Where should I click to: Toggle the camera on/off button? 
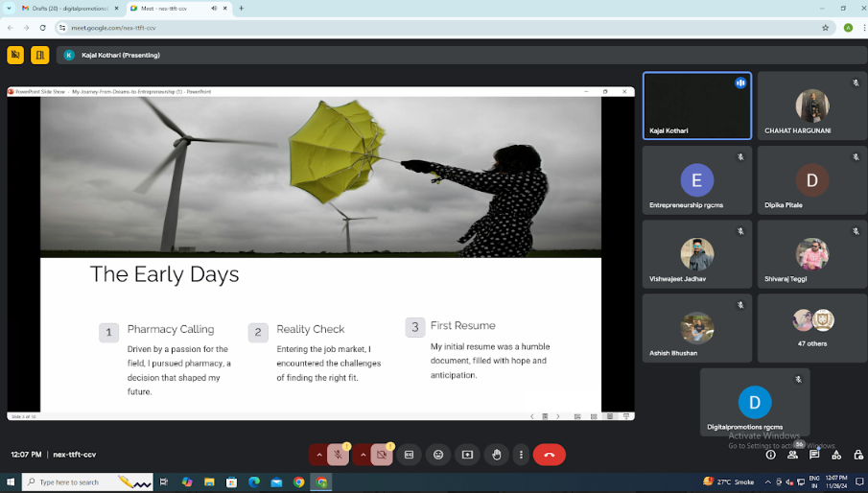tap(382, 455)
